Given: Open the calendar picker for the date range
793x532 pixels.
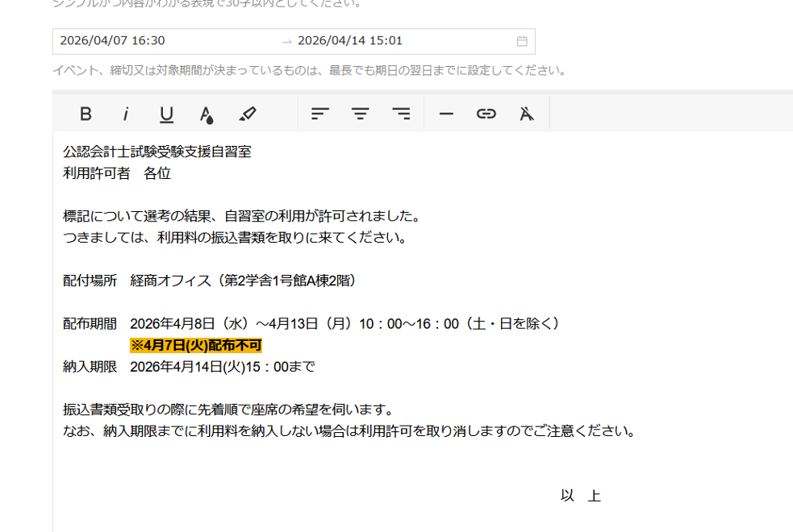Looking at the screenshot, I should (x=522, y=41).
